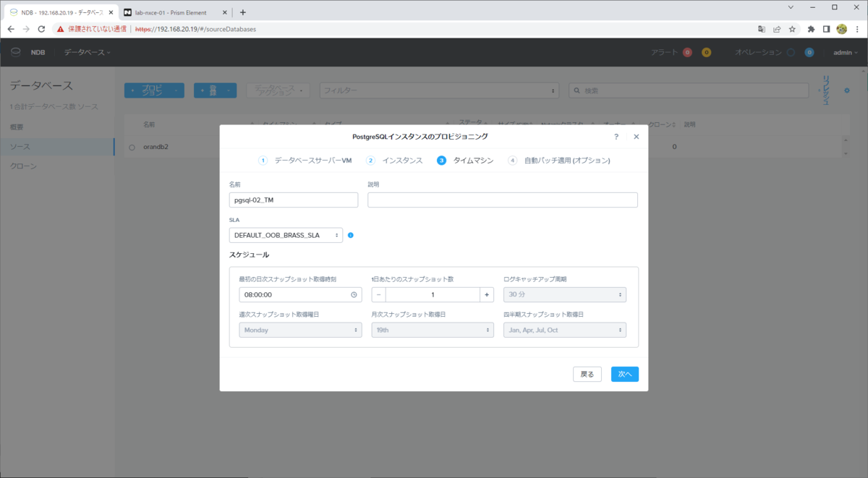Viewport: 868px width, 478px height.
Task: Open Chrome three-dot menu
Action: pyautogui.click(x=858, y=29)
